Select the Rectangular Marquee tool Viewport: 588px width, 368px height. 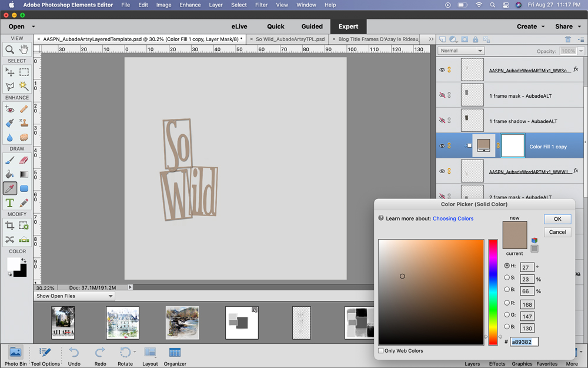(x=24, y=72)
